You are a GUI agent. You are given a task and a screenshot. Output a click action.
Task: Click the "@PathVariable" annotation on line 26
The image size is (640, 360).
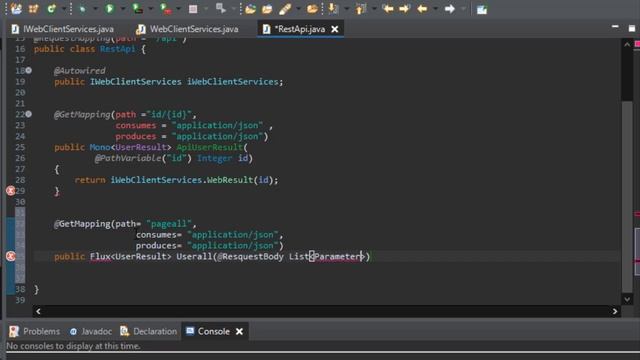point(128,158)
